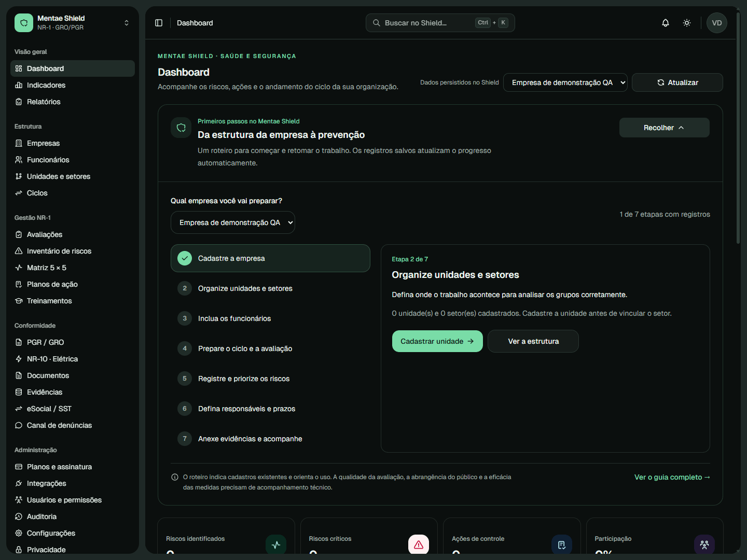Select step 4 Prepare o ciclo e a avaliação
The image size is (747, 560).
pos(270,348)
